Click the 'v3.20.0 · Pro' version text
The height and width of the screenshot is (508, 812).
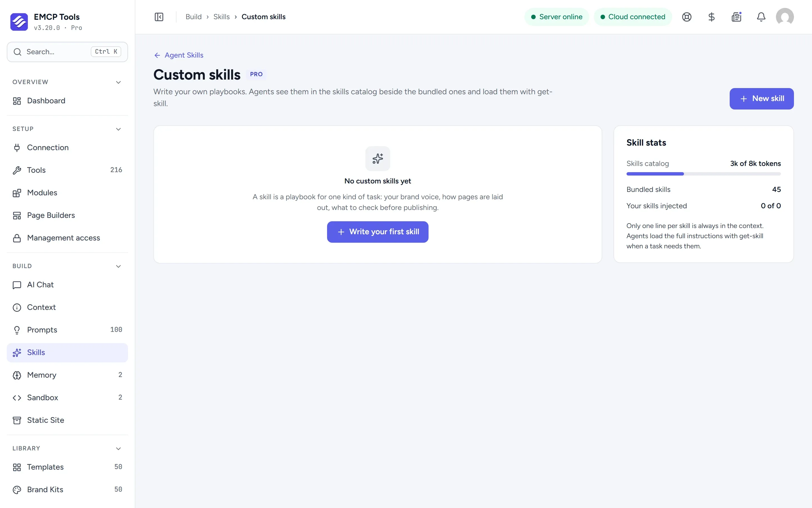tap(58, 28)
